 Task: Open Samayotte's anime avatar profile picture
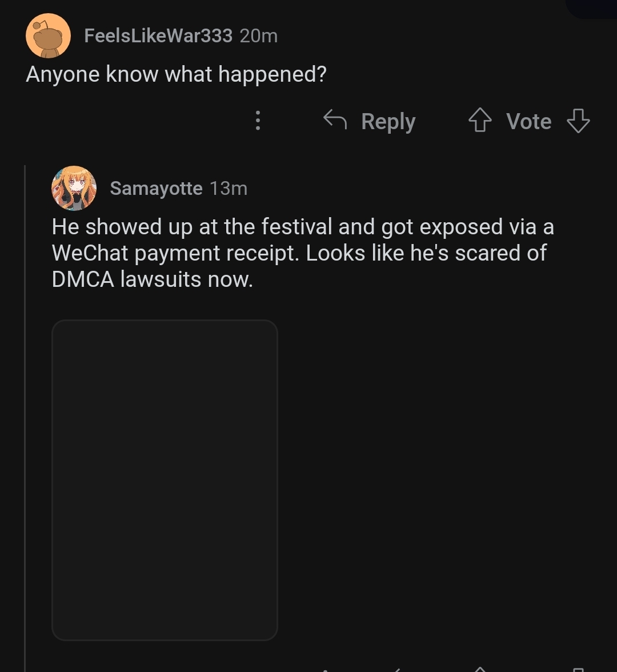[74, 188]
